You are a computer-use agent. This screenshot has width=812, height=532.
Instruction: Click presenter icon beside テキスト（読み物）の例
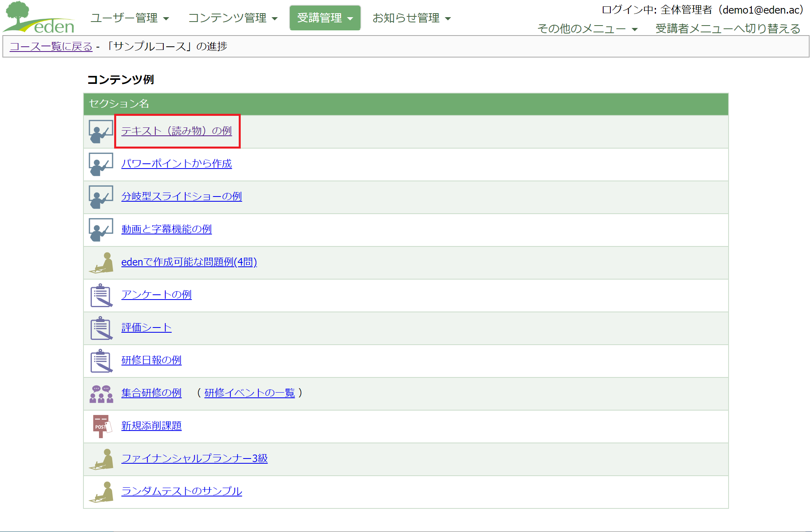[101, 131]
